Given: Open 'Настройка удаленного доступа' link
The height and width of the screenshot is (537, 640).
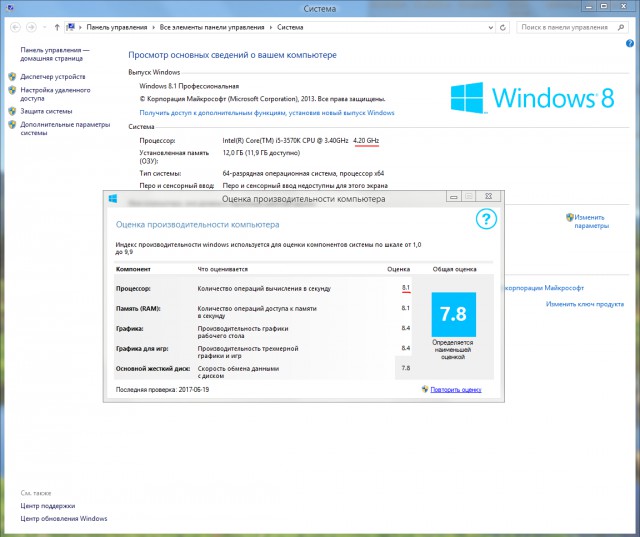Looking at the screenshot, I should click(x=56, y=94).
